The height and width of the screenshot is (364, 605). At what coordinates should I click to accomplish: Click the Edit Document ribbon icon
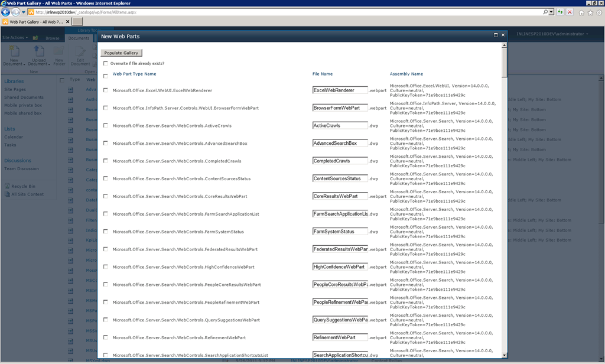[80, 55]
